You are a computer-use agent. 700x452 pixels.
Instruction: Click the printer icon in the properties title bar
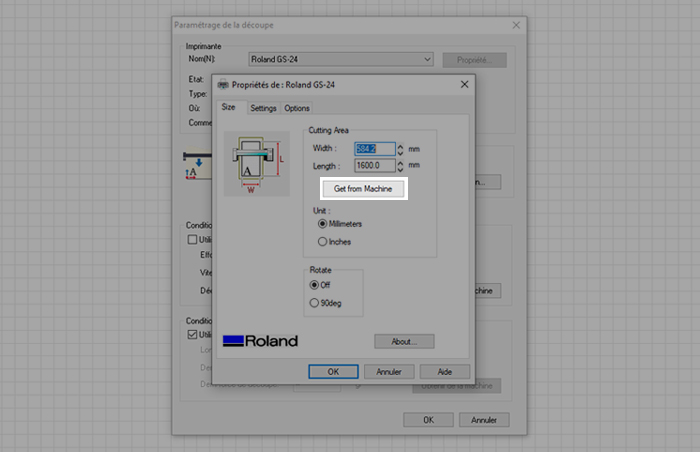(x=223, y=85)
